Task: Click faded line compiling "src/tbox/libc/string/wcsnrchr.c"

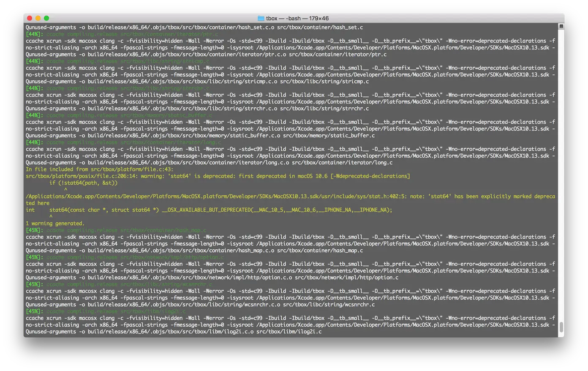Action: [x=129, y=284]
